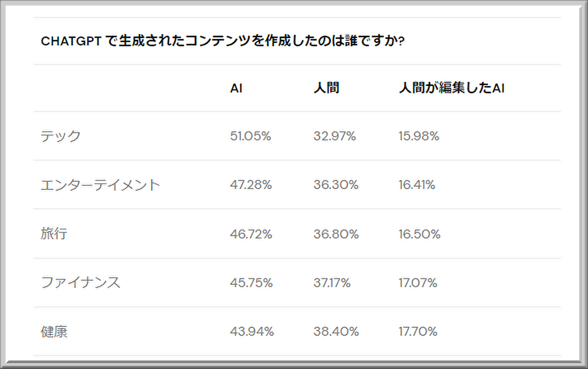Click the エンターテイメント row label
This screenshot has width=588, height=369.
coord(100,185)
